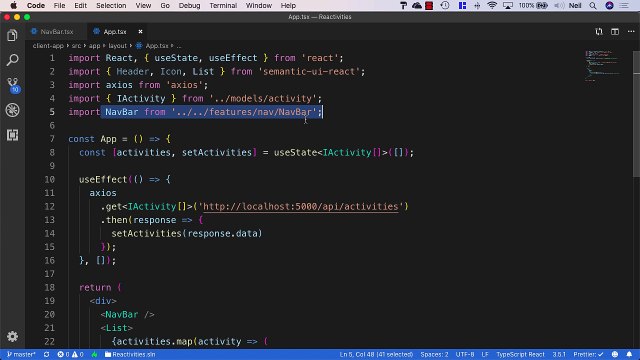Select the TypeScript React language mode
This screenshot has width=640, height=360.
(520, 354)
